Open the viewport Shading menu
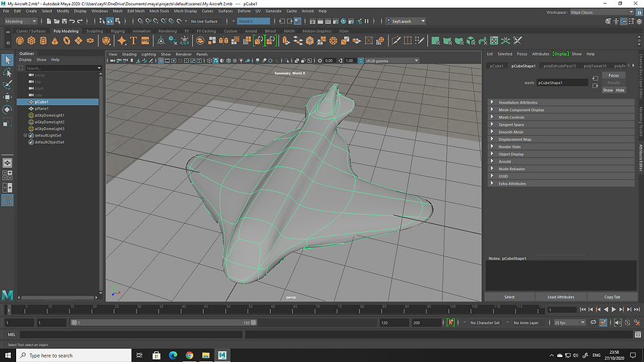 point(129,54)
